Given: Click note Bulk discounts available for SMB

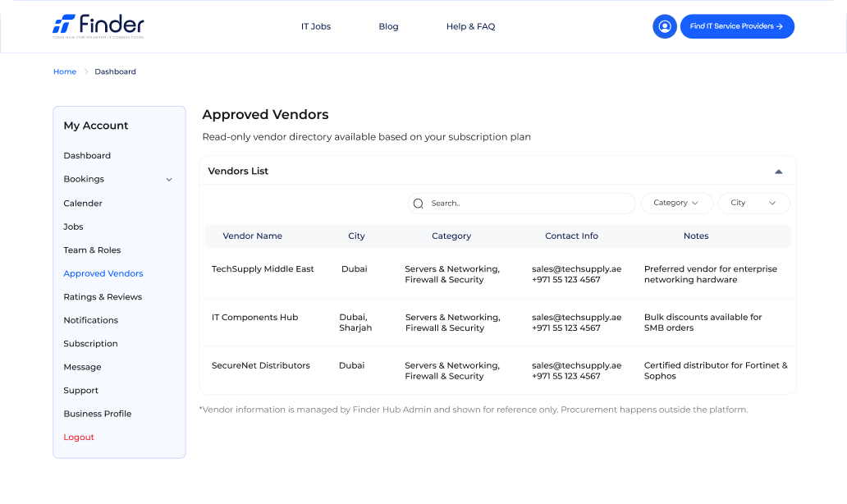Looking at the screenshot, I should [703, 323].
